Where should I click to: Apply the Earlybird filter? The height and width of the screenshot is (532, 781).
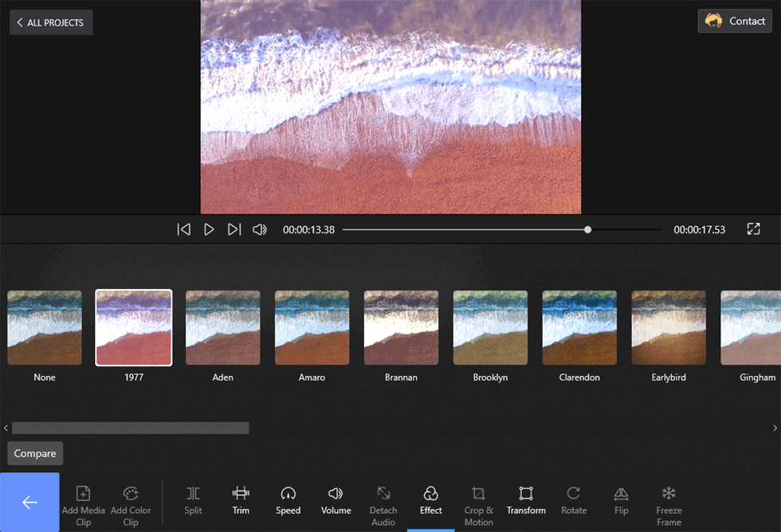pyautogui.click(x=669, y=328)
